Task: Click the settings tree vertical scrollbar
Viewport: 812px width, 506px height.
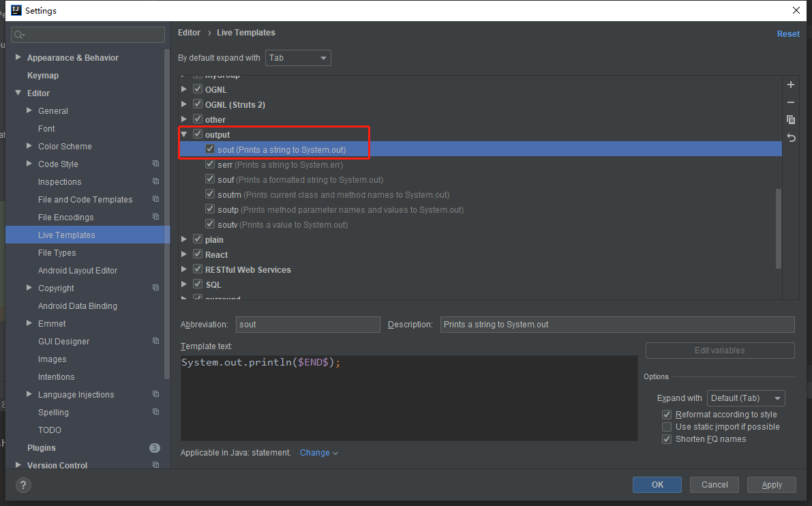Action: 167,214
